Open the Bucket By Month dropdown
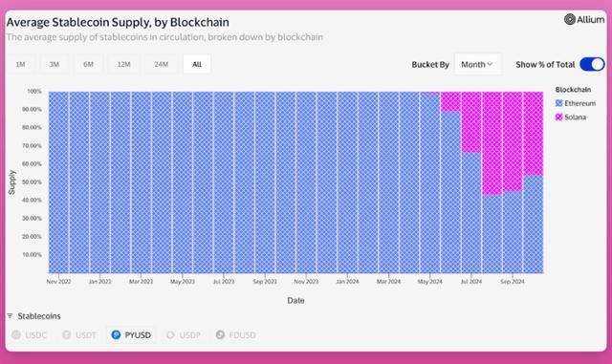 (x=478, y=64)
